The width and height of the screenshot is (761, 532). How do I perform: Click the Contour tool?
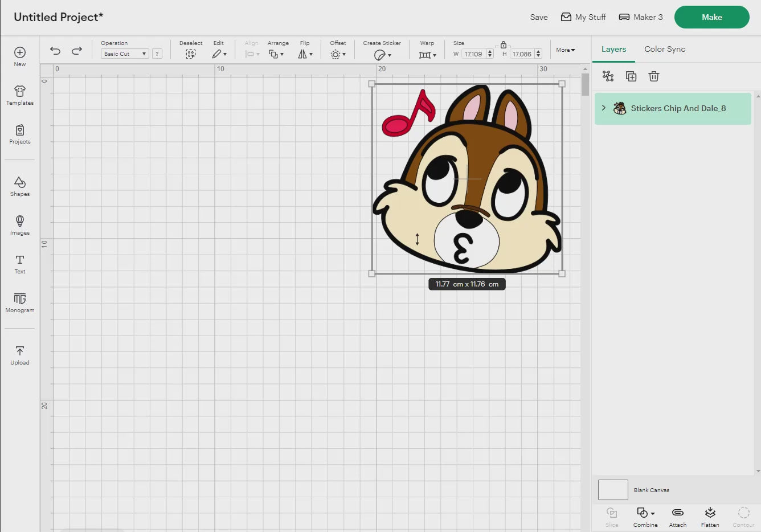tap(743, 517)
